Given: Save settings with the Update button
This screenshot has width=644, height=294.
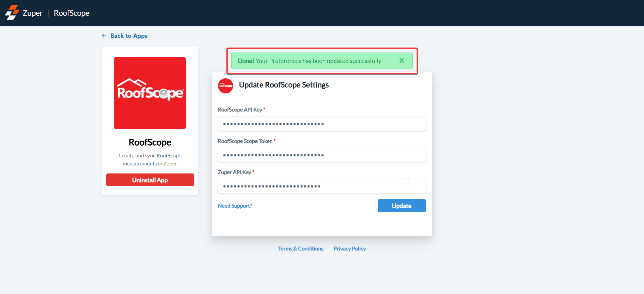Looking at the screenshot, I should coord(402,206).
